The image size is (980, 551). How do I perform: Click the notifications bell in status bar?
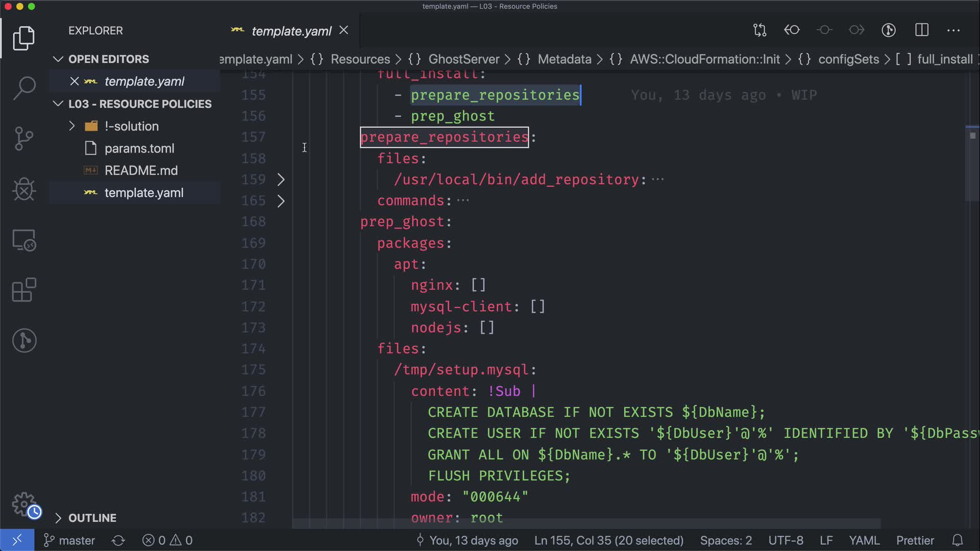958,540
